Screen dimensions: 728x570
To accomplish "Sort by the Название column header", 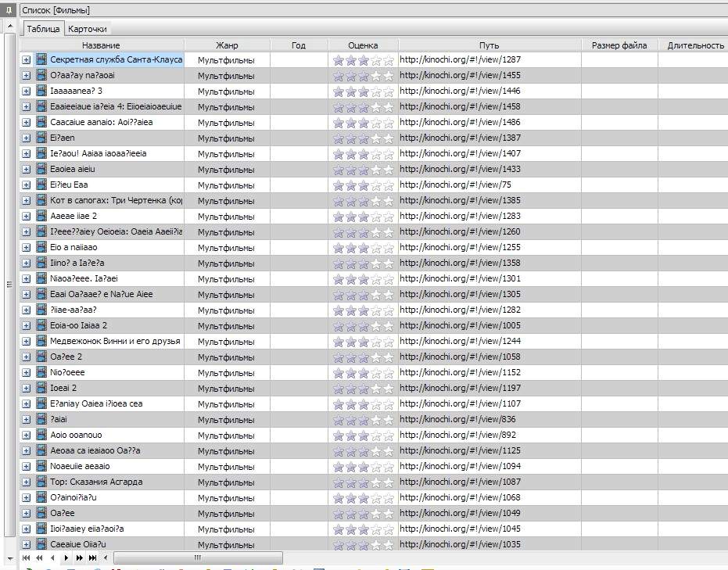I will pos(101,45).
